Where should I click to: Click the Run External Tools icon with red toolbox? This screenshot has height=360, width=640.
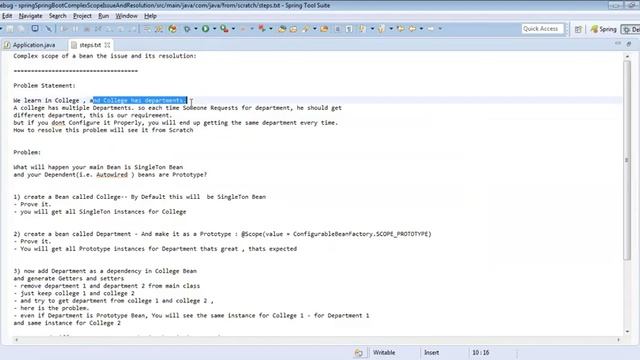(224, 29)
